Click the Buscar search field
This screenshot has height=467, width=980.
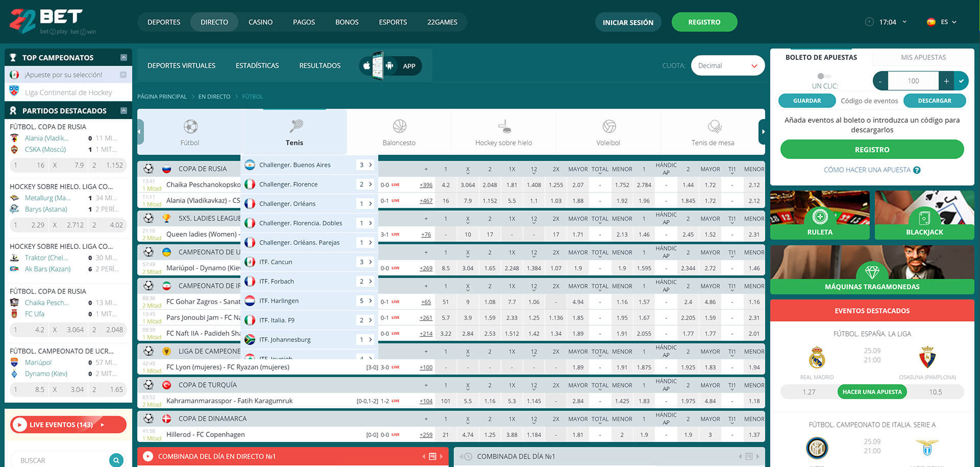(x=60, y=460)
